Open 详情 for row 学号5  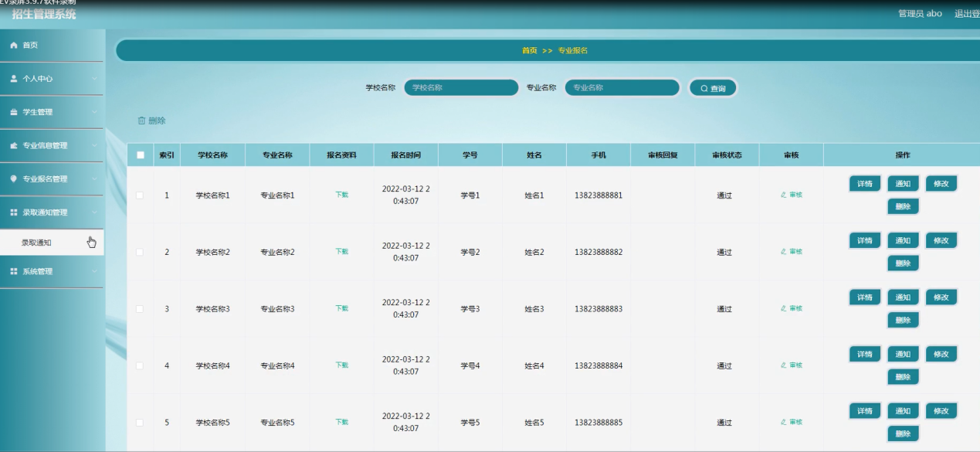point(865,411)
